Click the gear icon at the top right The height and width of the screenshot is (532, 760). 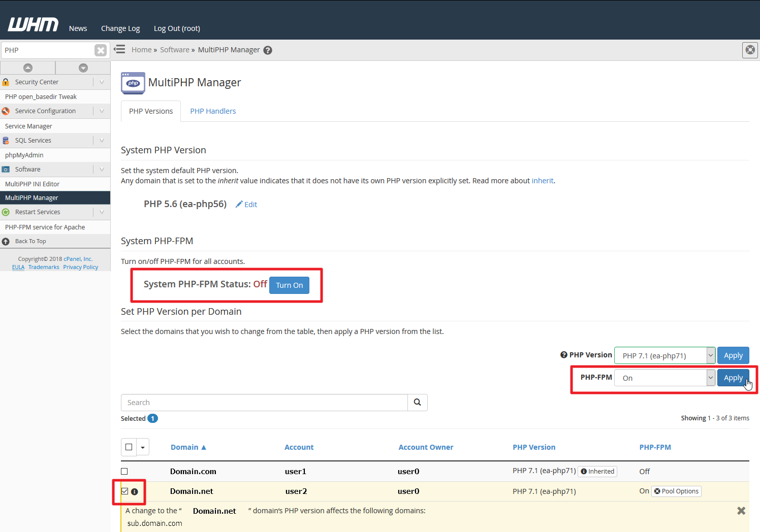(x=750, y=50)
